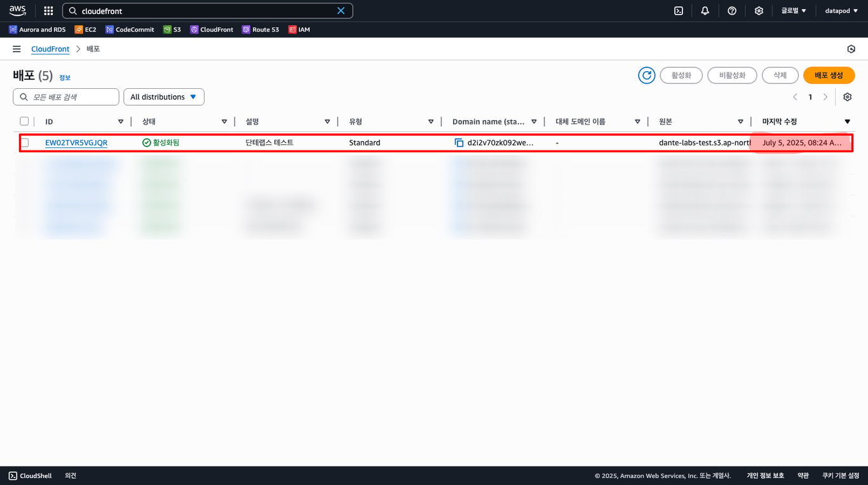
Task: Open table preferences gear icon
Action: tap(847, 97)
